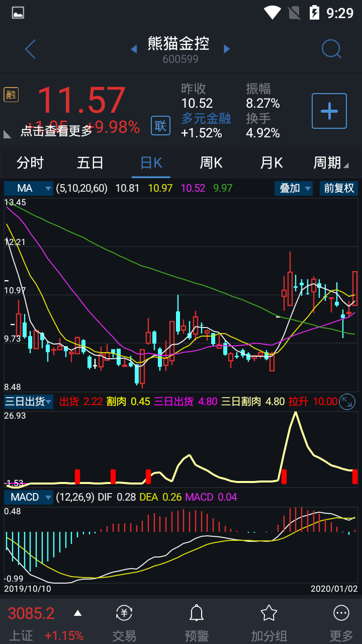Screen dimensions: 362x644
Task: Select the 五日 tab
Action: [90, 163]
